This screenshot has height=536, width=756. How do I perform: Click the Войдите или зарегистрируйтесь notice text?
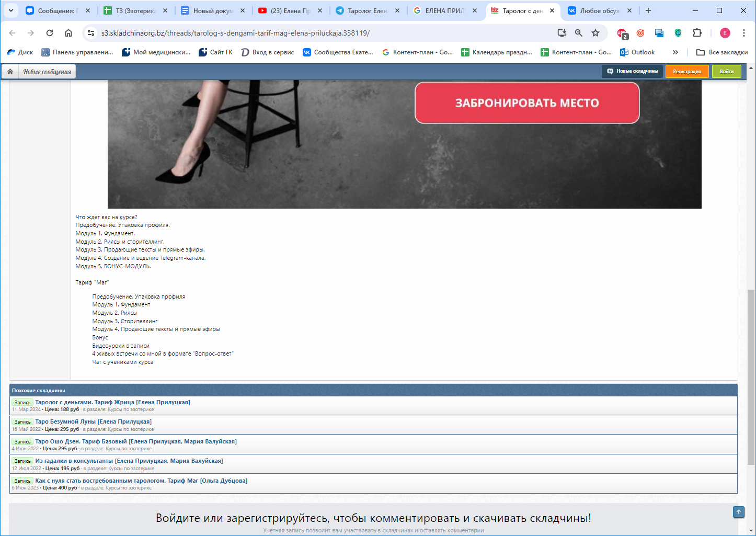click(373, 518)
